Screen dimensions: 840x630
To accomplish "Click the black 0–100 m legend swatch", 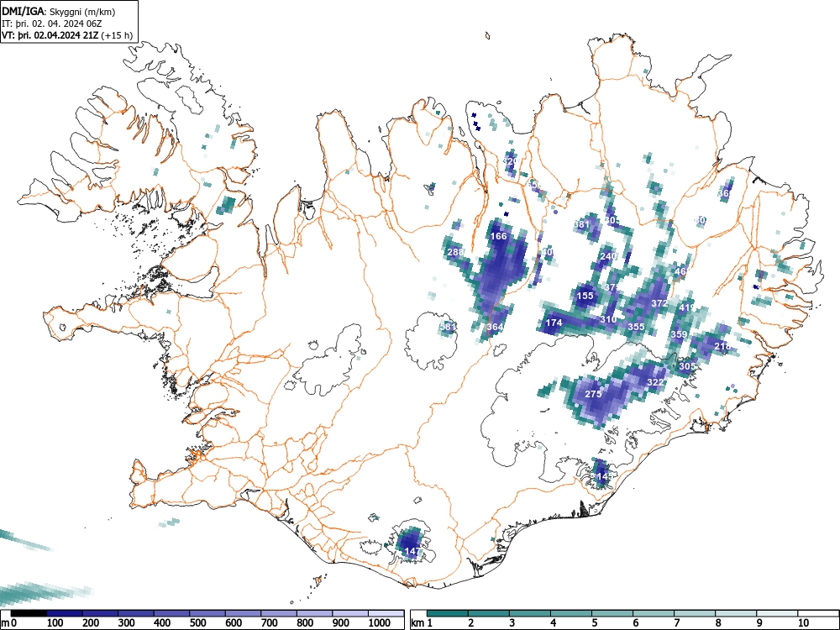I will tap(29, 612).
